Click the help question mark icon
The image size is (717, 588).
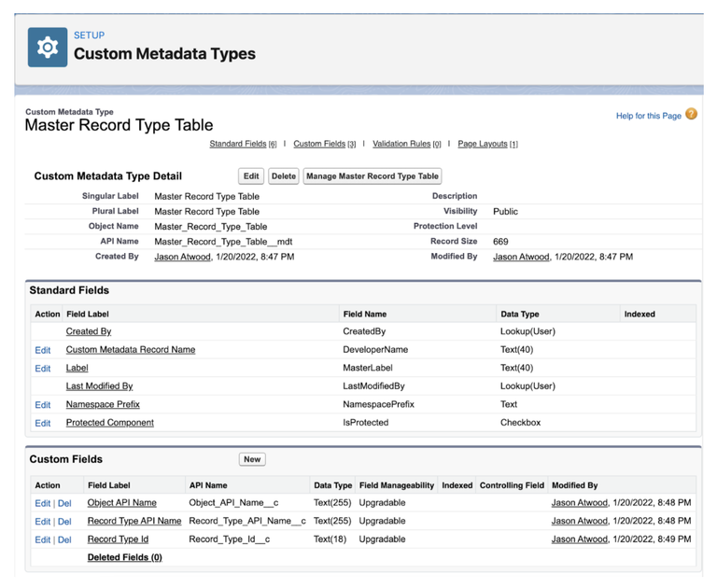(x=692, y=114)
